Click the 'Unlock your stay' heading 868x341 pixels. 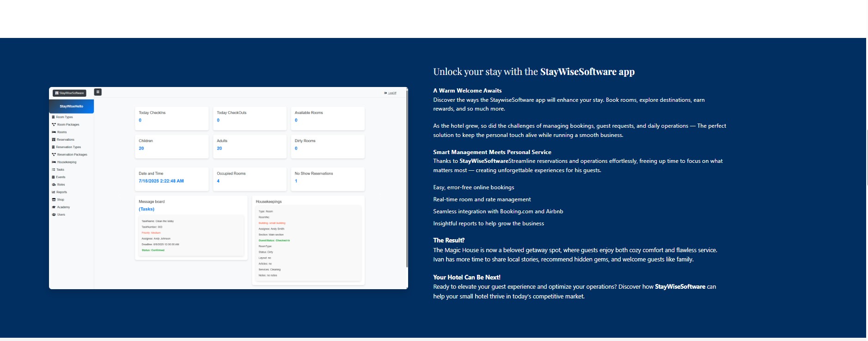pos(534,72)
